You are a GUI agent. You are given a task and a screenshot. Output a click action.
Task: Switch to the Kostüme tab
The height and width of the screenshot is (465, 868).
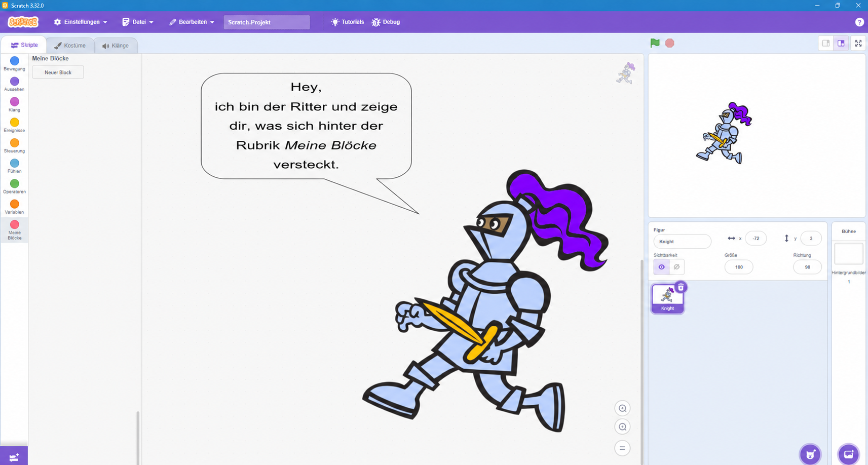[x=70, y=45]
